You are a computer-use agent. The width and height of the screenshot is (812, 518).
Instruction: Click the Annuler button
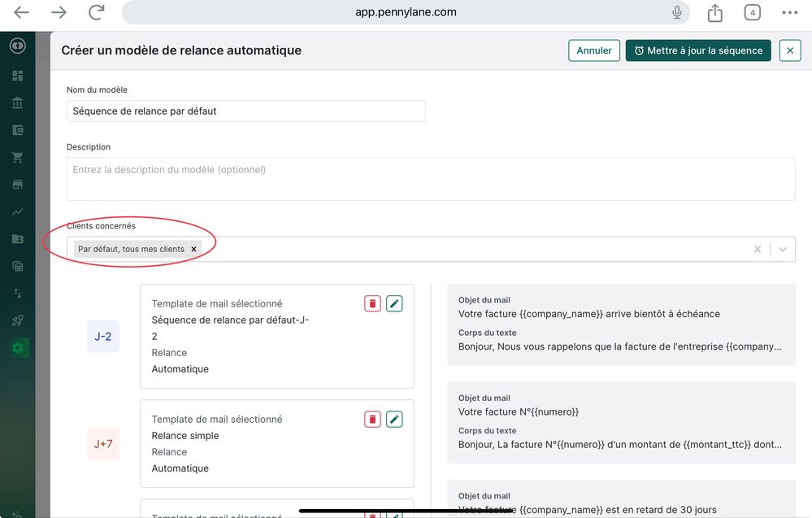pos(594,50)
